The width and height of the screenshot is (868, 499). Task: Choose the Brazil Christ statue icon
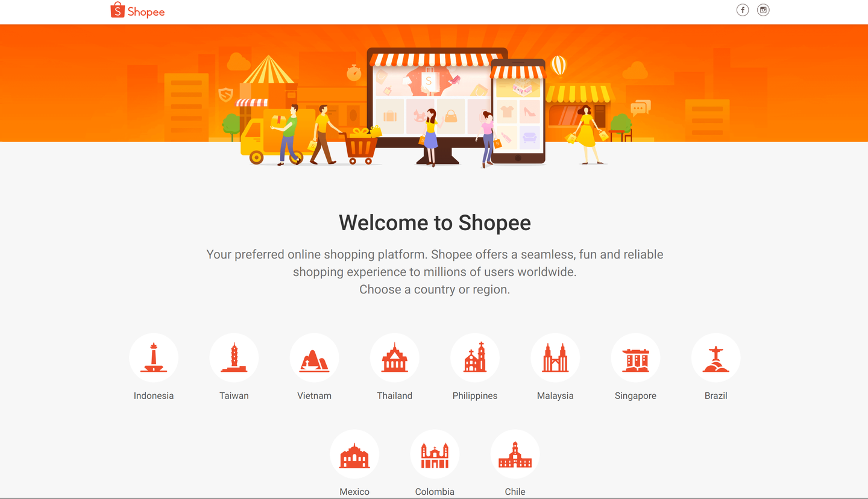716,358
